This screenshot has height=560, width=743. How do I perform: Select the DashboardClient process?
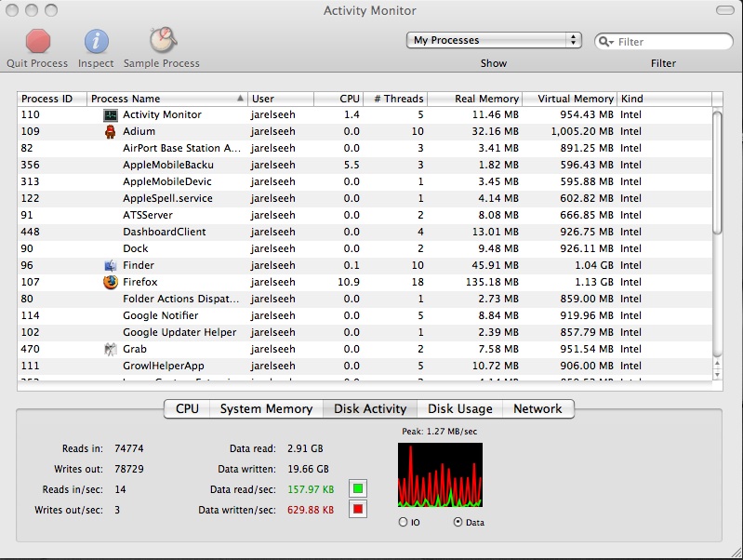click(365, 232)
